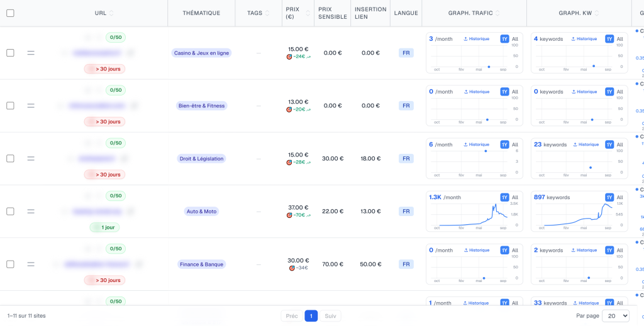Click the 1.3K /month traffic line chart

pos(472,215)
